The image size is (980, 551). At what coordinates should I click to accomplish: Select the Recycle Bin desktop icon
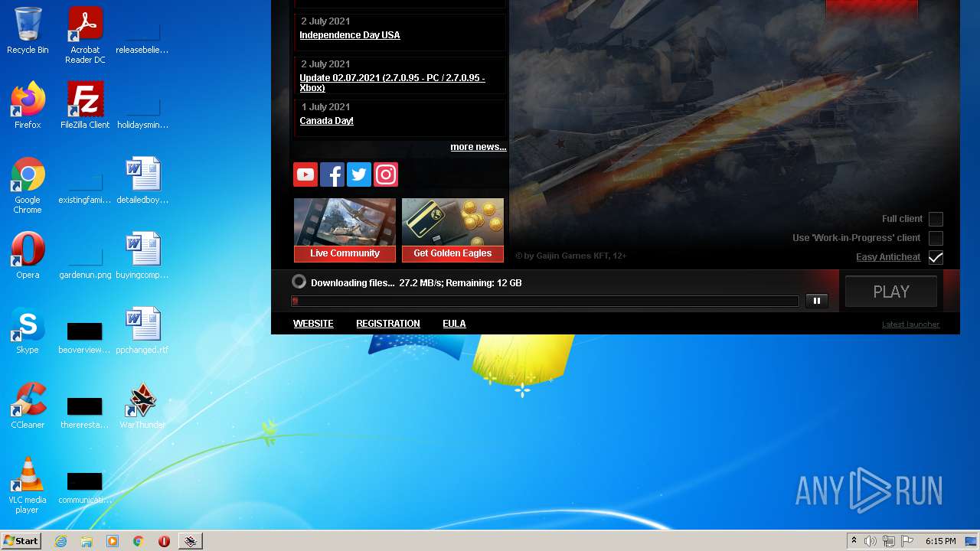pyautogui.click(x=28, y=31)
